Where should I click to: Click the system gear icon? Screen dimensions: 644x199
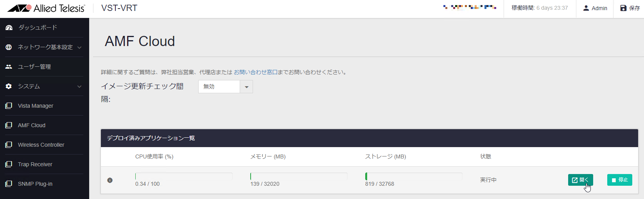tap(9, 86)
